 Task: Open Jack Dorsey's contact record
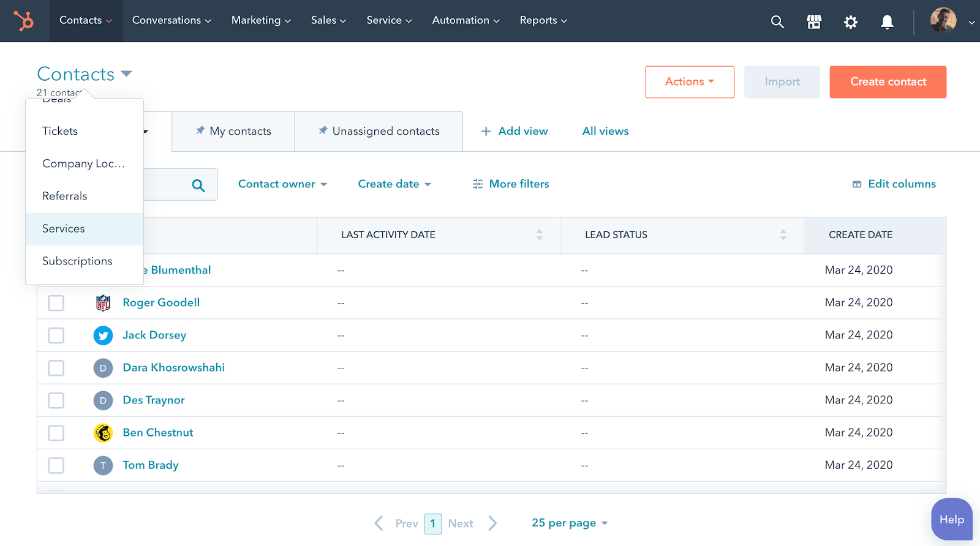154,335
